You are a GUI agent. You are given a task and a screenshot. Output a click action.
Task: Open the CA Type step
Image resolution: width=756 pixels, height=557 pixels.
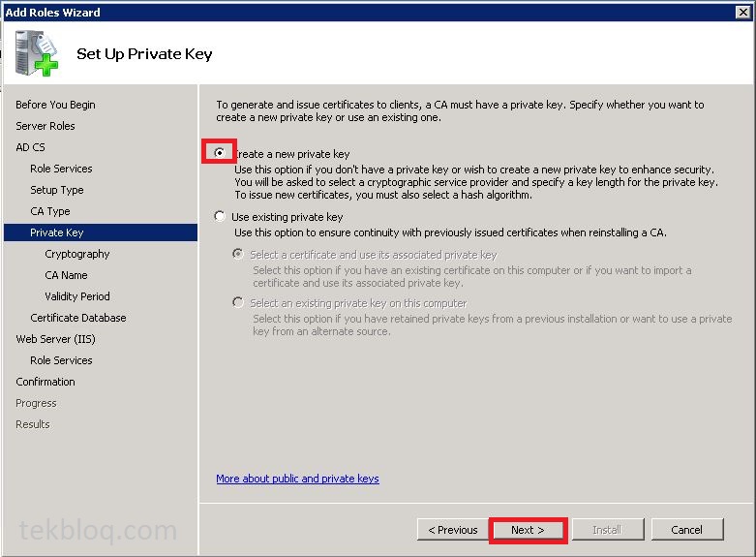pyautogui.click(x=50, y=211)
